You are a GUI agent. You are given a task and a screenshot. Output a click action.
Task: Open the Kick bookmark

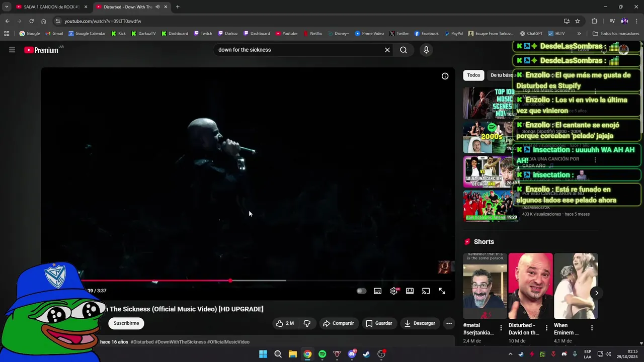(119, 34)
